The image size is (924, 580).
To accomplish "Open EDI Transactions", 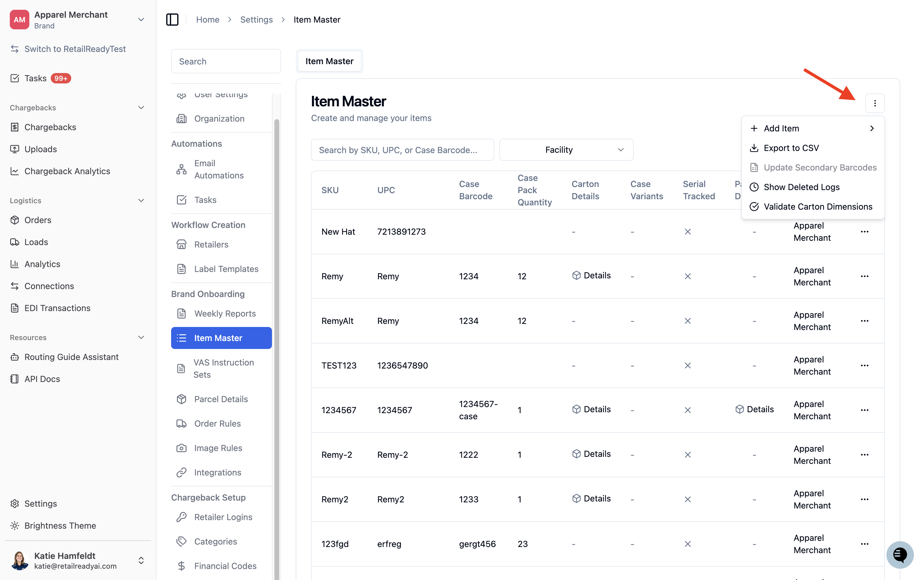I will pos(57,308).
